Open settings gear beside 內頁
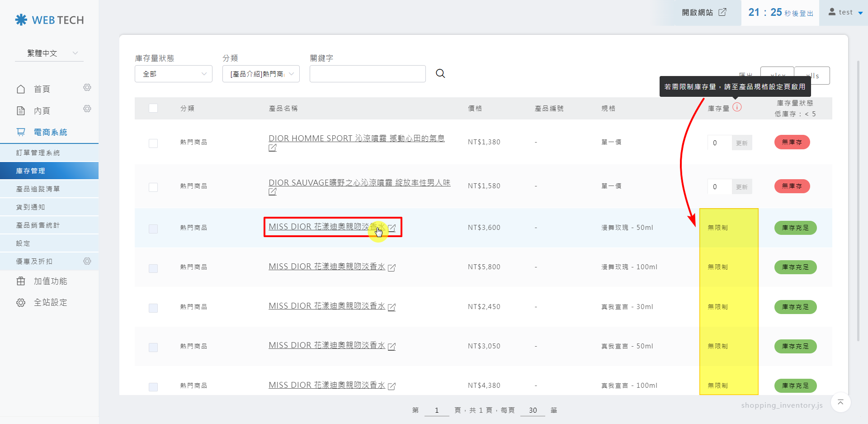Screen dimensions: 868x424 pyautogui.click(x=87, y=109)
